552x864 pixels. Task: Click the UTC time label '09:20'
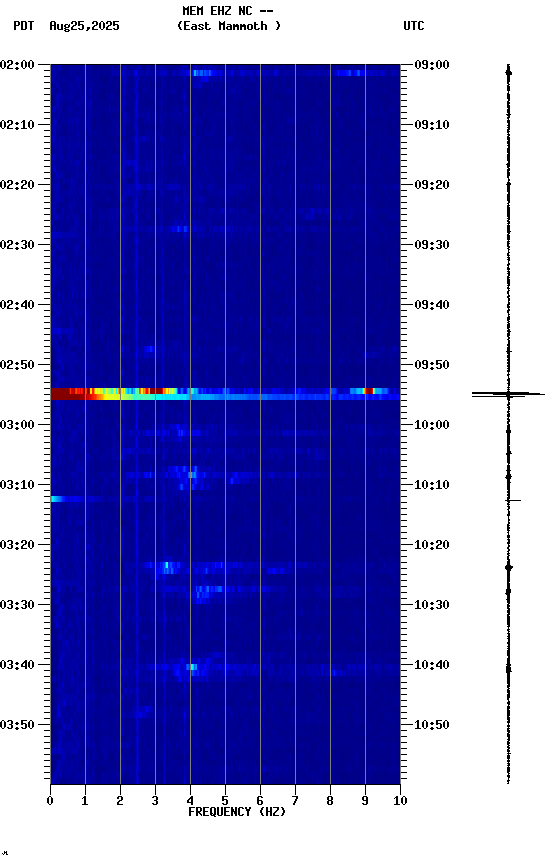tap(432, 185)
